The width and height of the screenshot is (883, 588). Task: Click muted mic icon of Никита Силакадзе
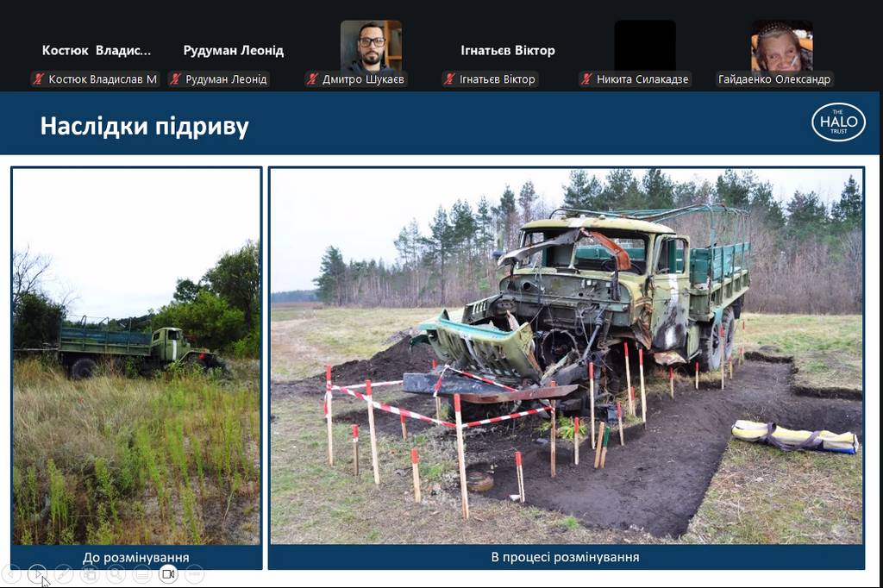(586, 79)
